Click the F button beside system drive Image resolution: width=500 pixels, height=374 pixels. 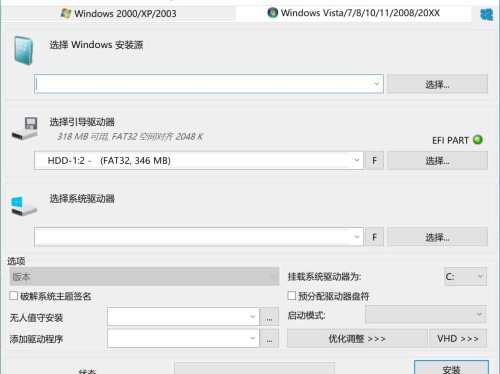coord(374,237)
